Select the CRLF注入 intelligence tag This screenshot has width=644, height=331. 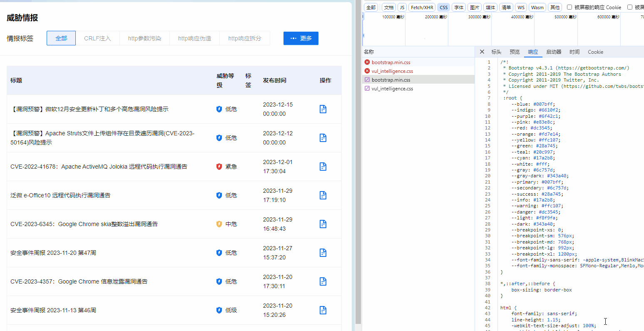97,38
